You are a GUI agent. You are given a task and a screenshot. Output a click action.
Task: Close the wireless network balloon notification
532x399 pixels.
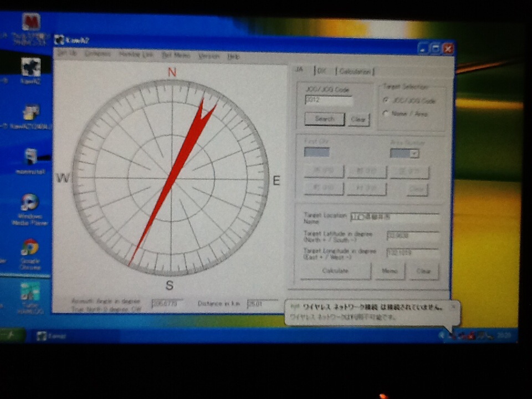point(453,306)
